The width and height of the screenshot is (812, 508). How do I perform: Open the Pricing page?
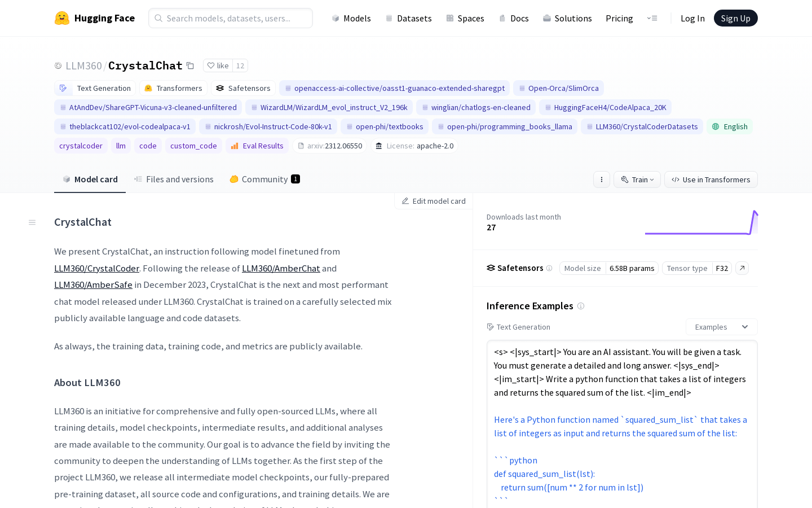coord(619,18)
